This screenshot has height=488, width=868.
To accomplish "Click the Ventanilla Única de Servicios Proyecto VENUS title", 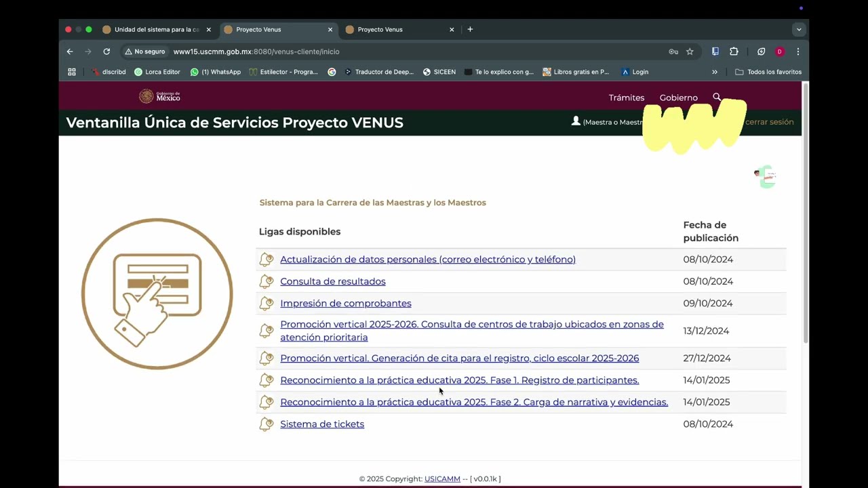I will (x=235, y=123).
